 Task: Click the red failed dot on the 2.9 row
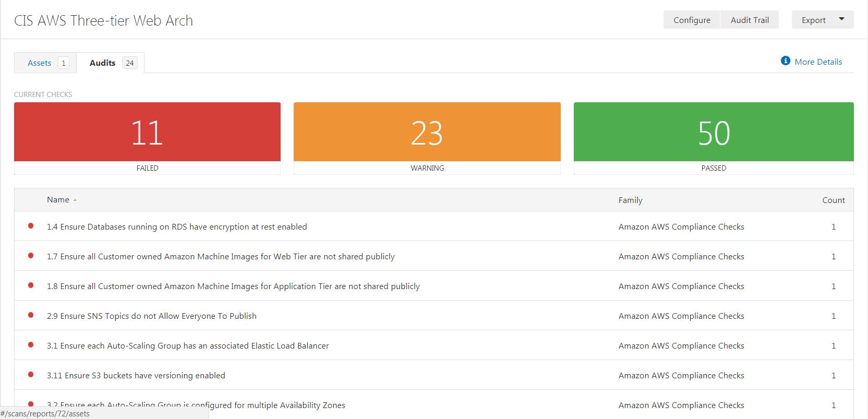click(x=31, y=315)
